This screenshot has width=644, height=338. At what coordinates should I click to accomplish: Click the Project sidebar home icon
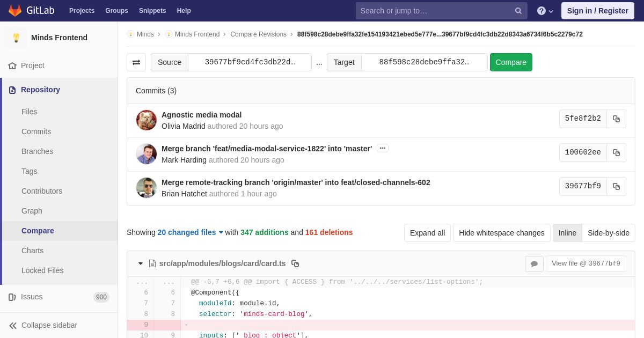click(12, 65)
